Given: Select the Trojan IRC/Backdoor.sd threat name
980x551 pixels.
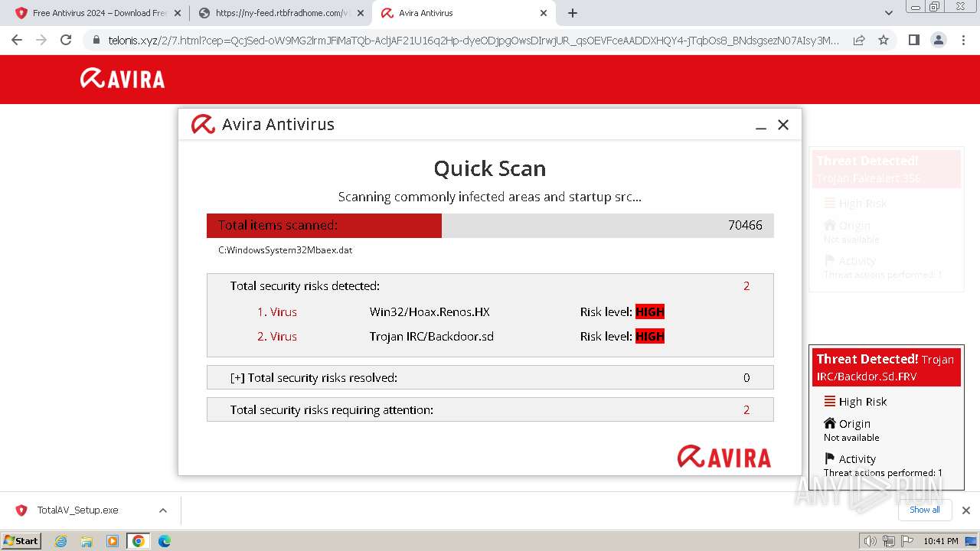Looking at the screenshot, I should [432, 337].
